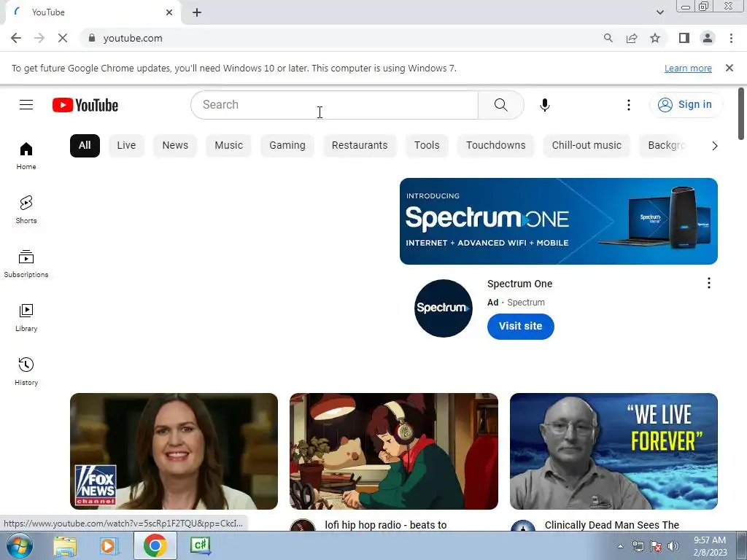Open Windows Media Player from taskbar
The image size is (747, 560).
109,545
